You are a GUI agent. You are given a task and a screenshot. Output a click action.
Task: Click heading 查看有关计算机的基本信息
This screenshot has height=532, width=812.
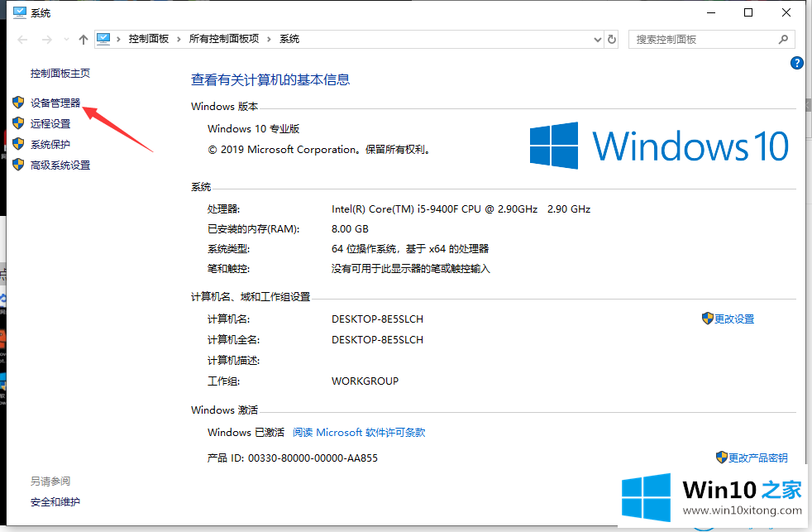[270, 79]
